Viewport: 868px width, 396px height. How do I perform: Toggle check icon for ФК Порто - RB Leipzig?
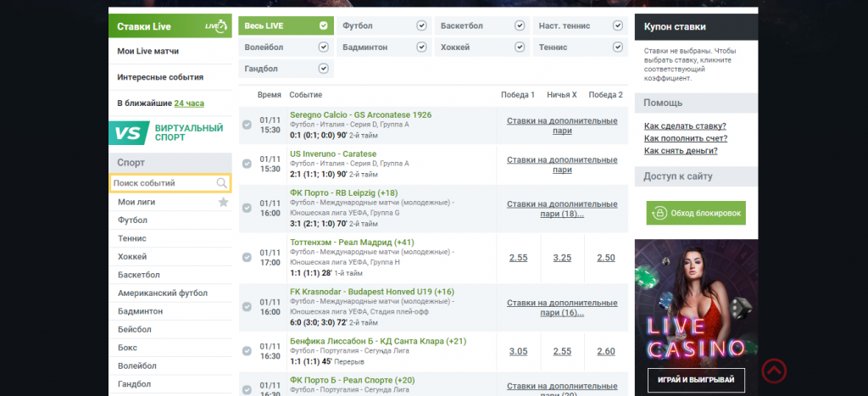[x=247, y=209]
